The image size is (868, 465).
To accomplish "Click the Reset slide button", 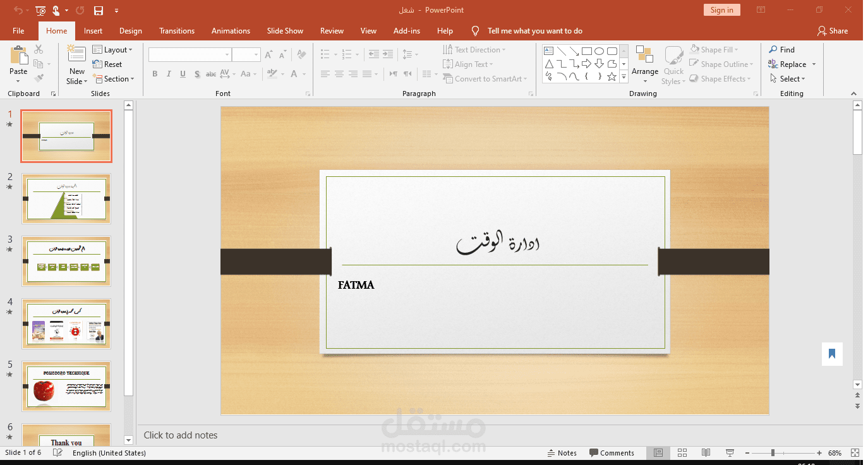I will (107, 64).
